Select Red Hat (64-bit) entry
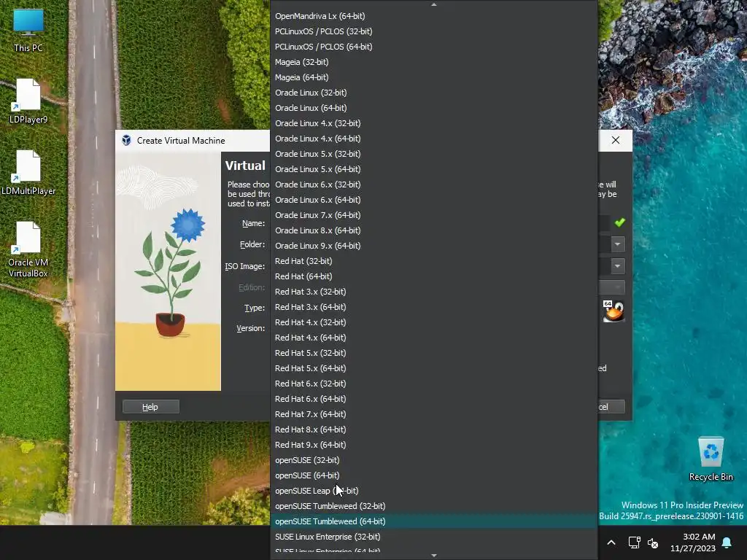The image size is (747, 560). 433,276
